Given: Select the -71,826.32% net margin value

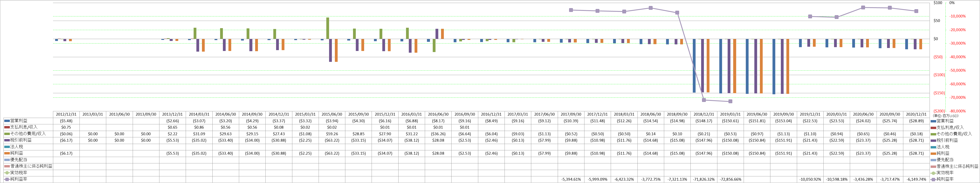Looking at the screenshot, I should pyautogui.click(x=703, y=179).
